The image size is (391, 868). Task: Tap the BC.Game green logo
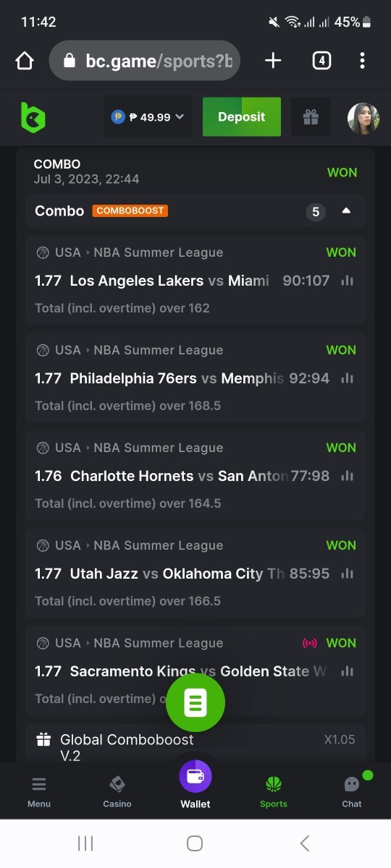33,117
